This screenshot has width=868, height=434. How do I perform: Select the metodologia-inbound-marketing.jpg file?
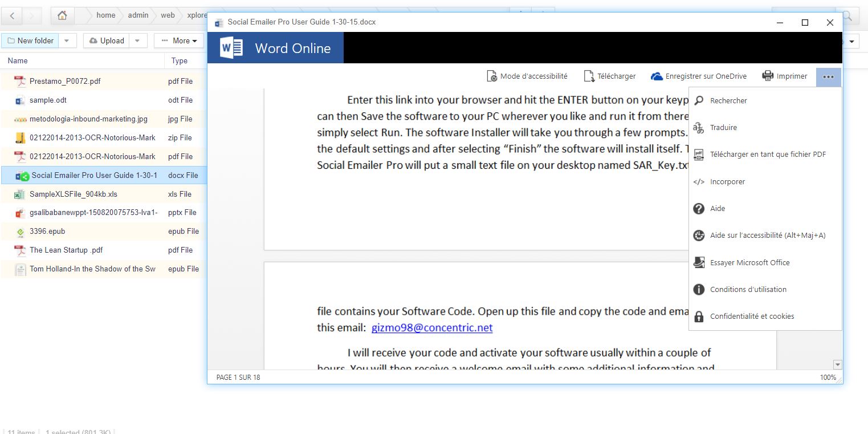[88, 119]
